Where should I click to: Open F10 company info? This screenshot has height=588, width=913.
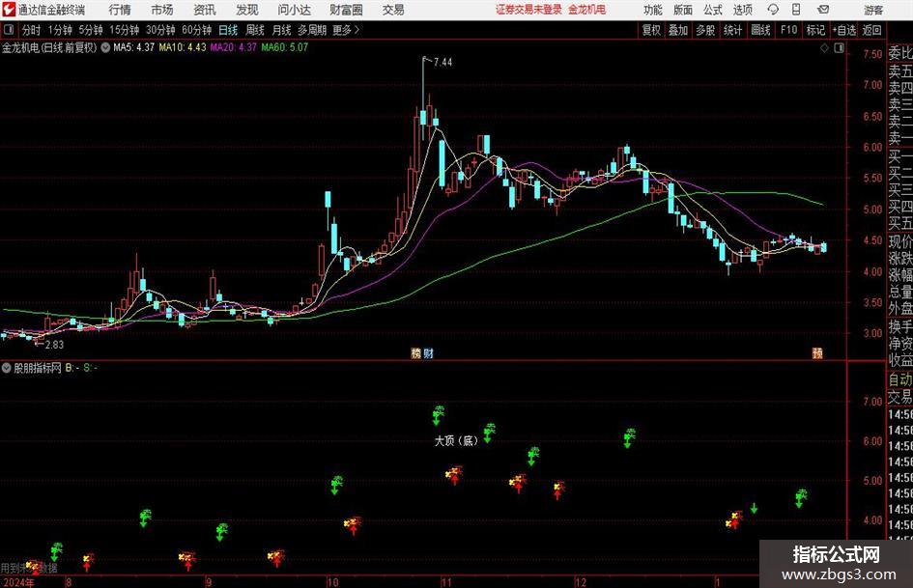tap(788, 30)
